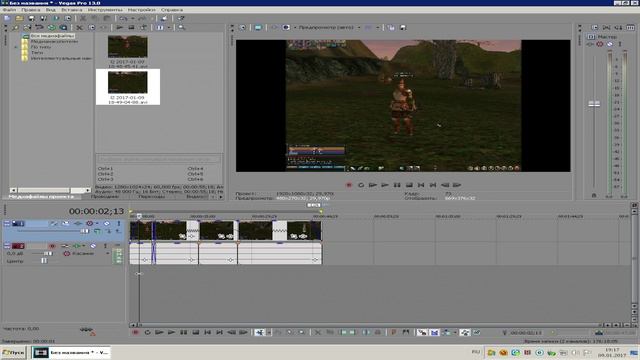Open the Overlays dropdown arrow in preview

(378, 27)
